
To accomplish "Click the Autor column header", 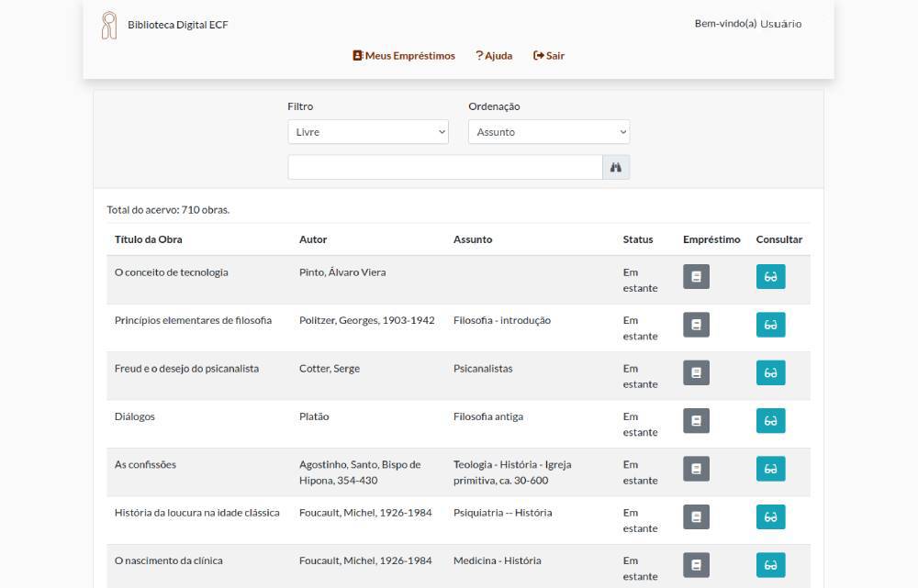I will pyautogui.click(x=313, y=239).
